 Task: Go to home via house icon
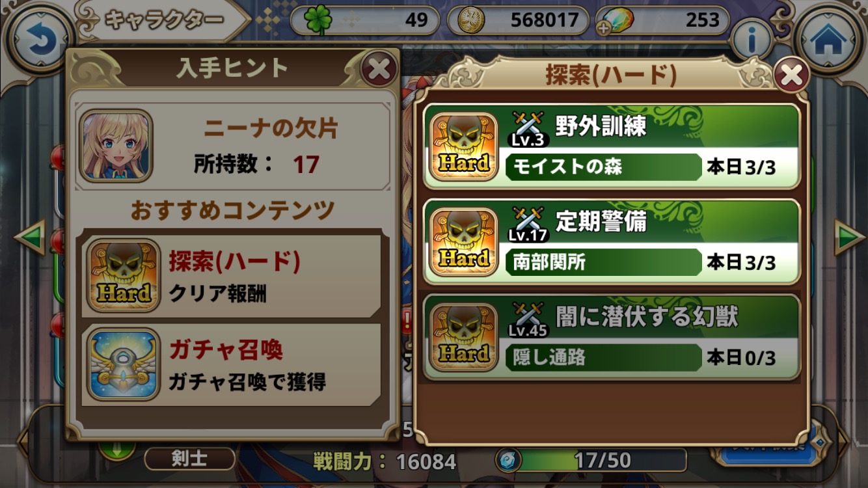[x=829, y=40]
